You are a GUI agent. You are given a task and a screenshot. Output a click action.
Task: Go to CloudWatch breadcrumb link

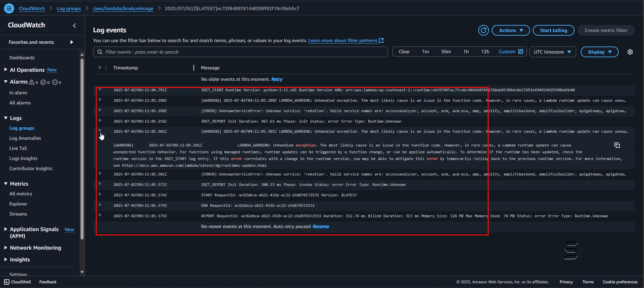(x=32, y=8)
